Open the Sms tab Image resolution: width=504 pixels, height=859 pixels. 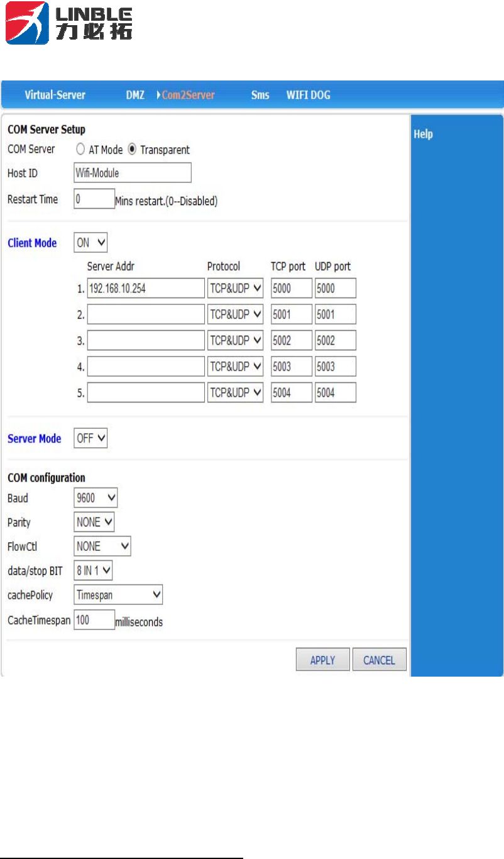click(x=260, y=96)
